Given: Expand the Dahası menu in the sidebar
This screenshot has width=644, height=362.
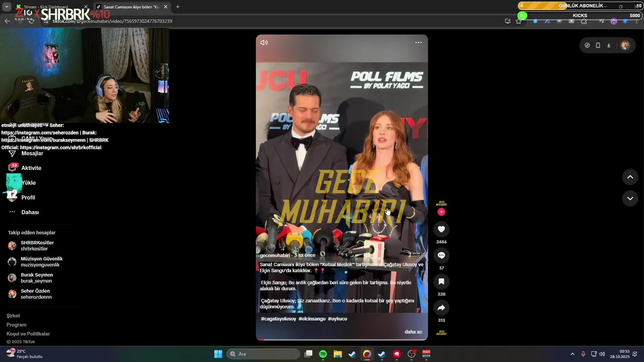Looking at the screenshot, I should point(30,212).
